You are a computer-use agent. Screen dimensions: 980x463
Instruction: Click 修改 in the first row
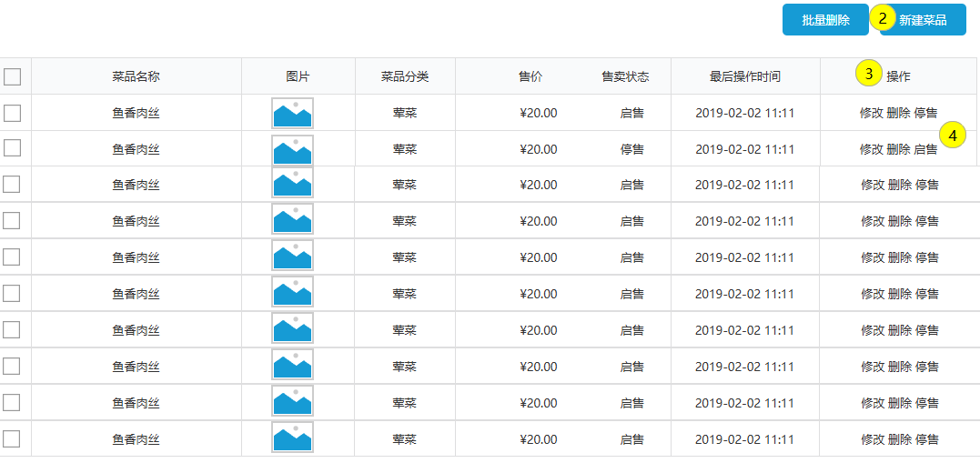(x=871, y=113)
